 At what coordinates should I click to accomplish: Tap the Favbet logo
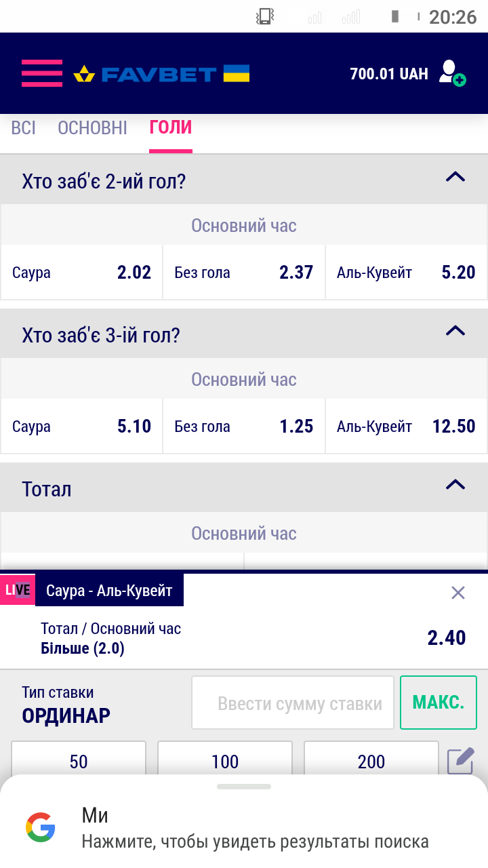161,73
